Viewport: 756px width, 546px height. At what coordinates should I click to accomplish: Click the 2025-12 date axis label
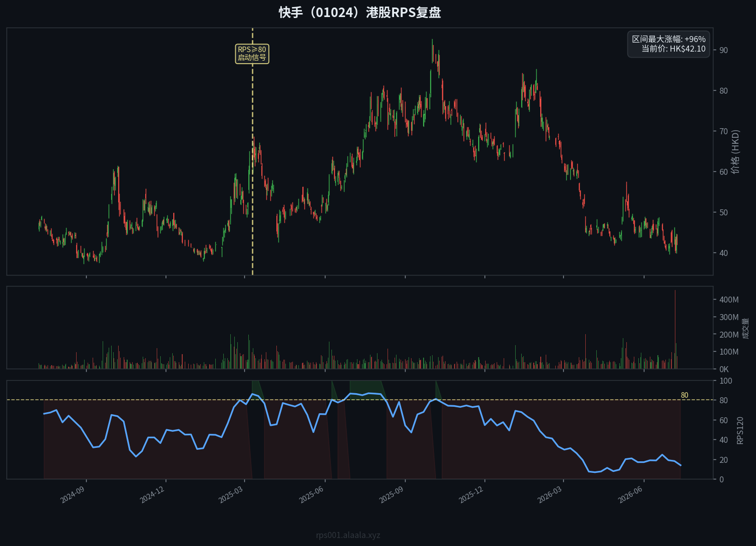[472, 494]
